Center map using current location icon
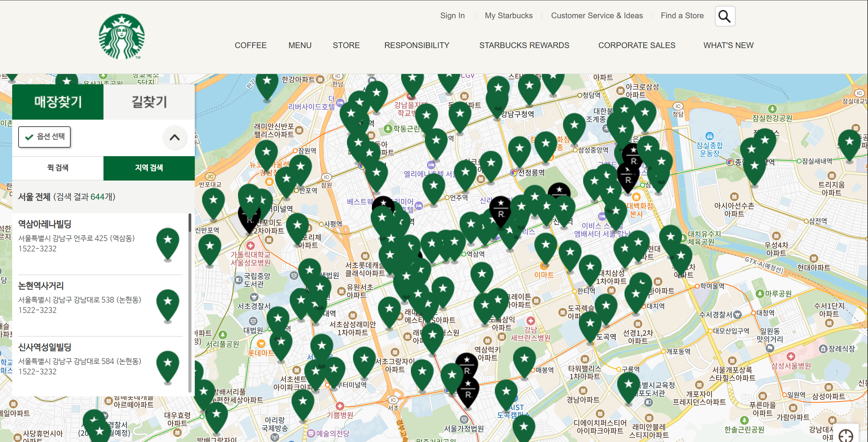Image resolution: width=868 pixels, height=442 pixels. pyautogui.click(x=846, y=436)
